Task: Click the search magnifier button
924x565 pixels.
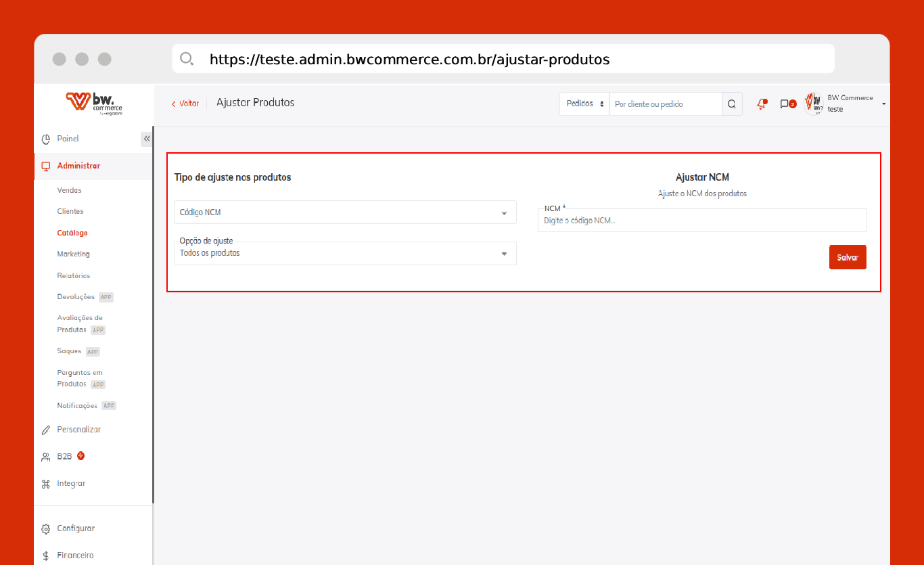Action: (x=732, y=104)
